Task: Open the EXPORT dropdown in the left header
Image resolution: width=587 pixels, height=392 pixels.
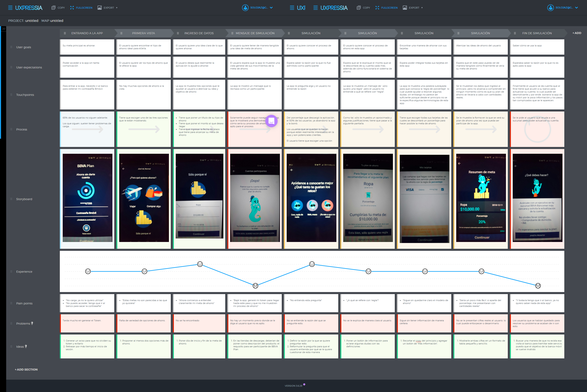Action: [x=108, y=8]
